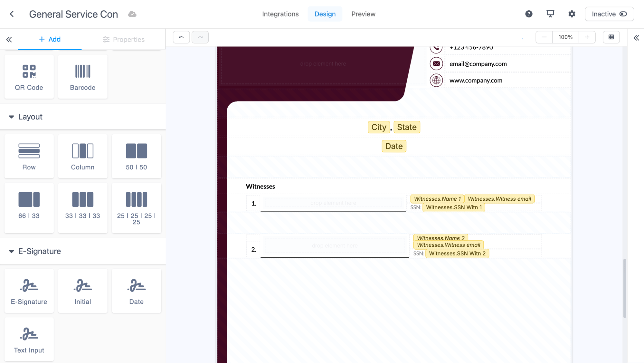Viewport: 644px width, 363px height.
Task: Click the Integrations link
Action: click(x=280, y=14)
